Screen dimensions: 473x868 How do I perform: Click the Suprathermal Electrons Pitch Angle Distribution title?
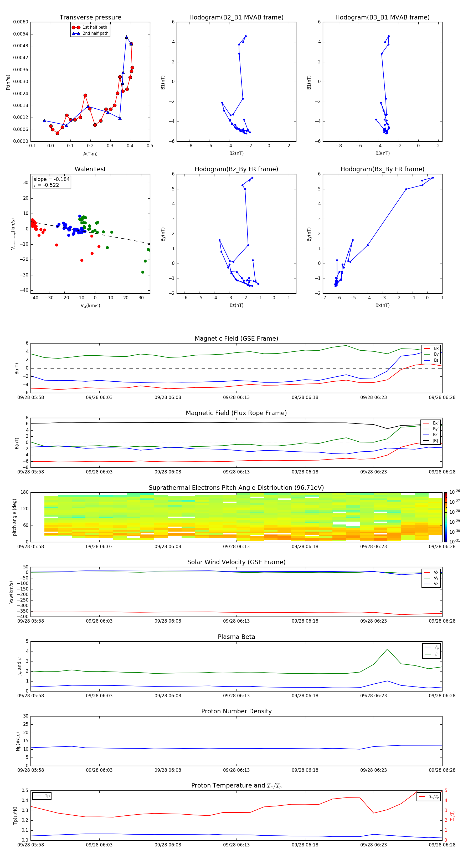pos(236,488)
